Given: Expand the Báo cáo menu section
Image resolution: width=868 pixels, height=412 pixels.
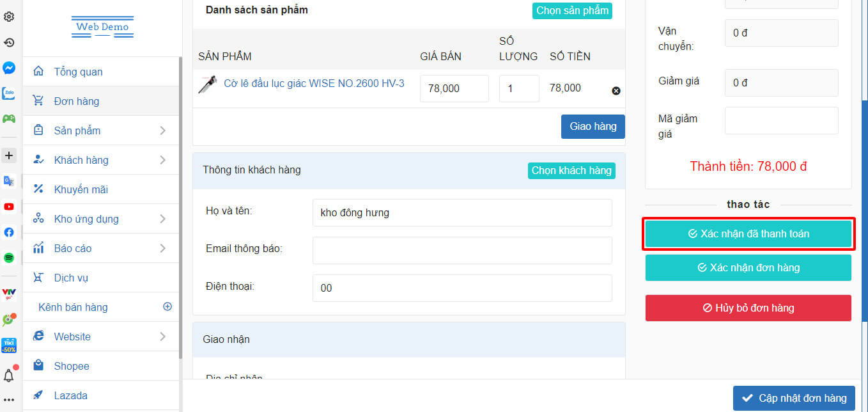Looking at the screenshot, I should [x=102, y=248].
